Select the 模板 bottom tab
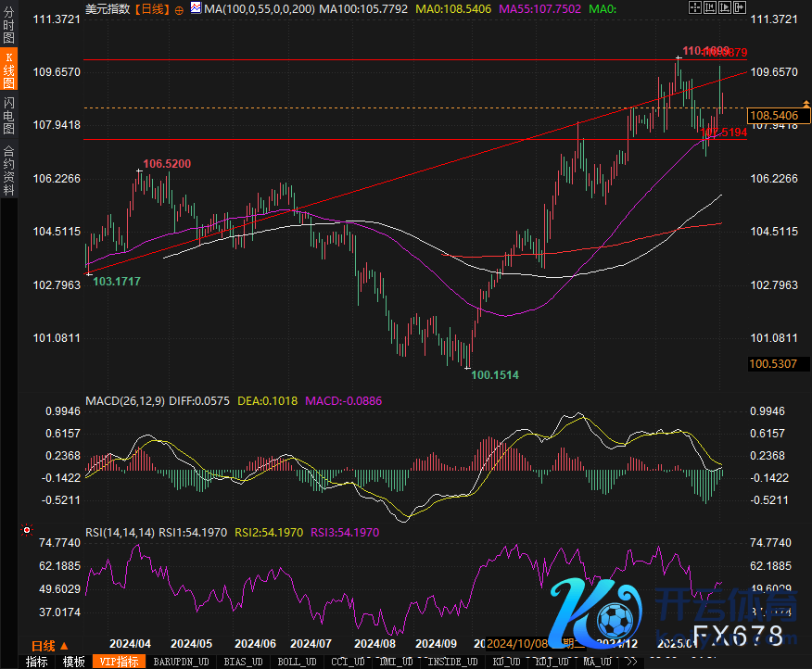 73,662
